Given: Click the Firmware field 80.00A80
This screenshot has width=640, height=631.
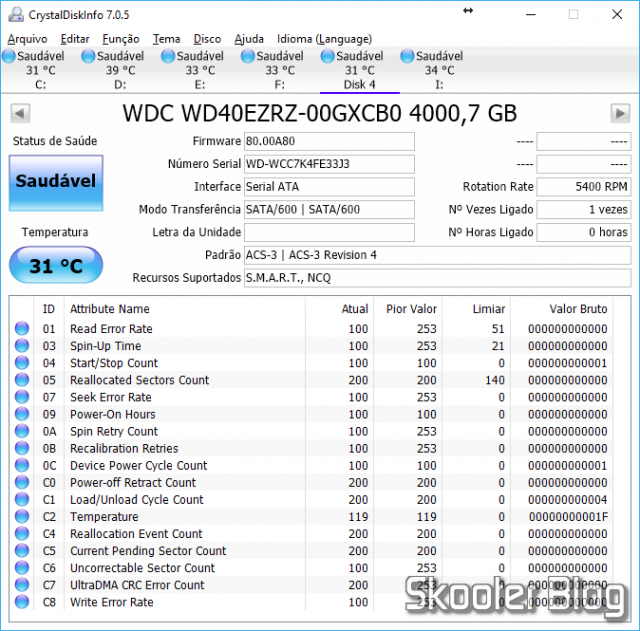Looking at the screenshot, I should pos(329,141).
